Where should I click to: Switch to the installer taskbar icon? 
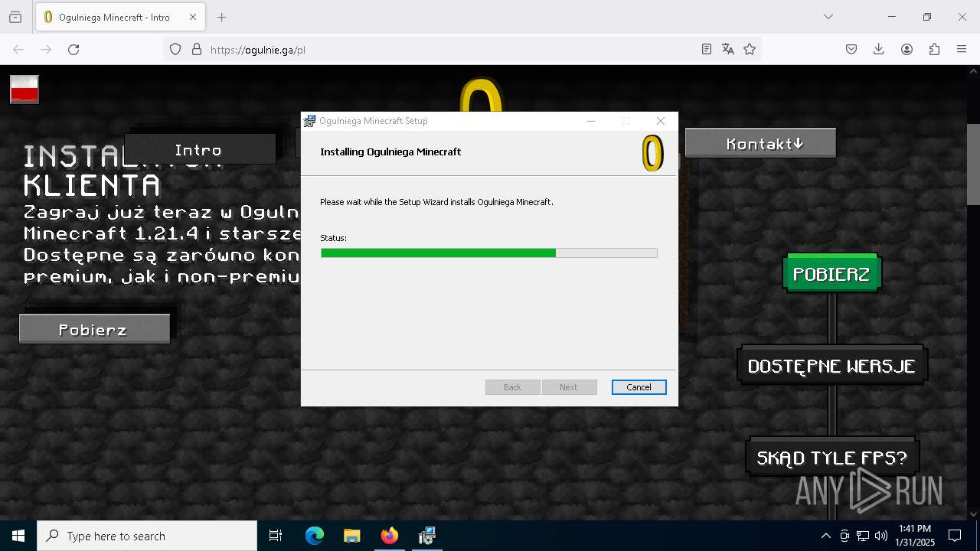426,536
